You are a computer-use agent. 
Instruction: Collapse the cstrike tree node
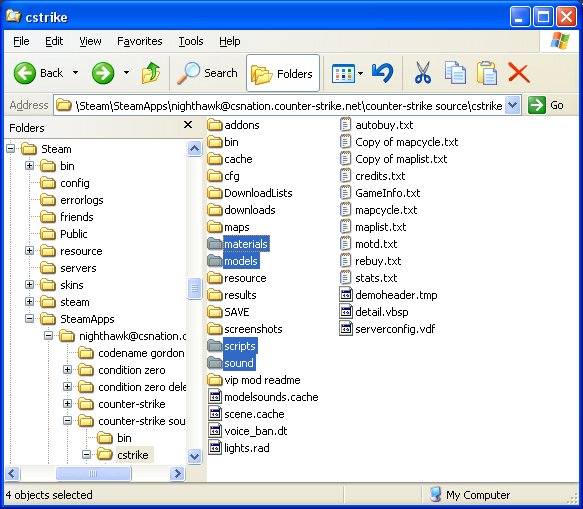tap(86, 455)
